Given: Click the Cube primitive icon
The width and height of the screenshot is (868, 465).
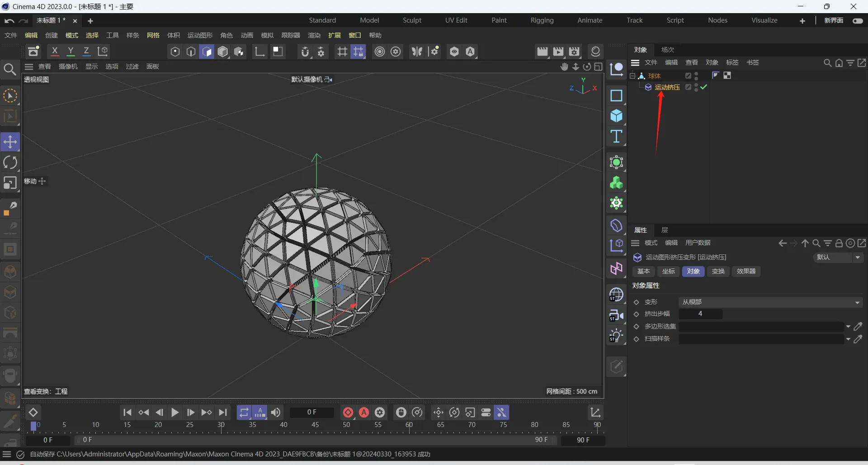Looking at the screenshot, I should click(x=616, y=116).
